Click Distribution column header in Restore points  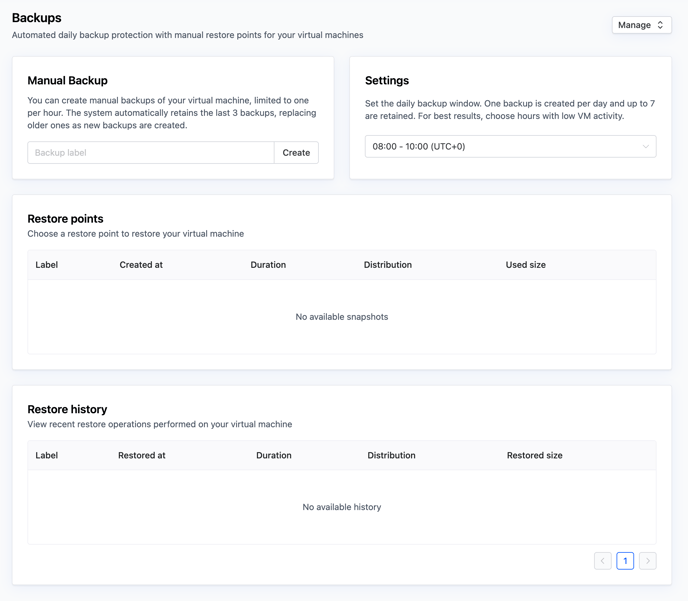pyautogui.click(x=388, y=265)
